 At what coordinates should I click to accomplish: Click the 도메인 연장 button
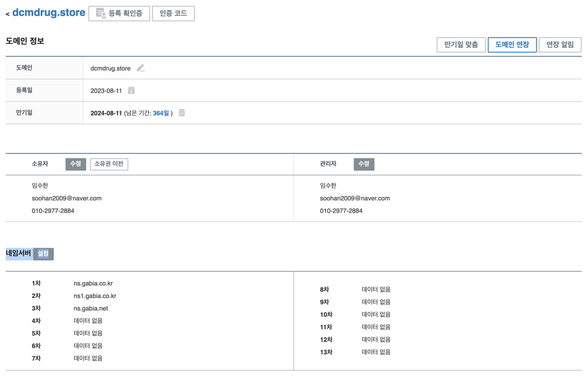coord(512,45)
